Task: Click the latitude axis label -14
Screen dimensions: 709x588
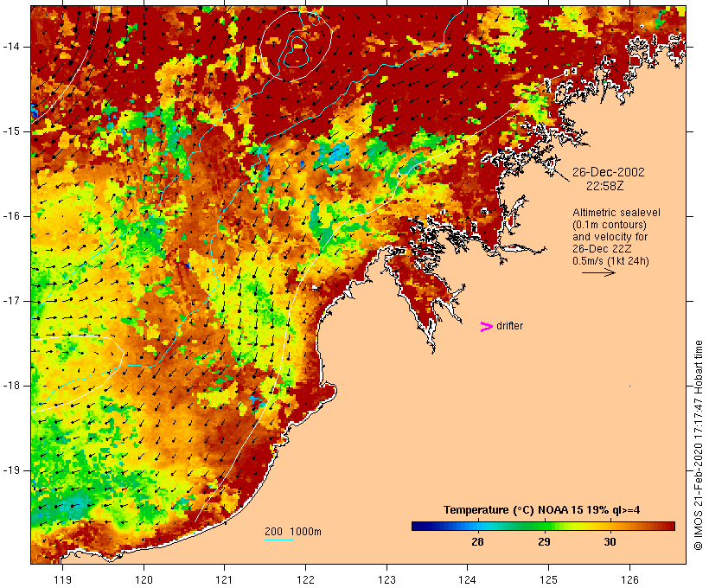Action: (x=10, y=47)
